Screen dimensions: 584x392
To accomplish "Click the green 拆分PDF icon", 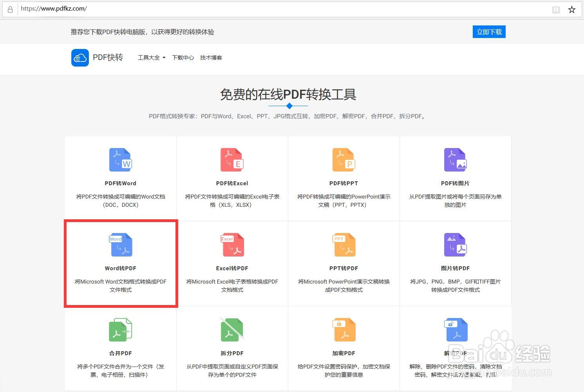I will tap(232, 330).
